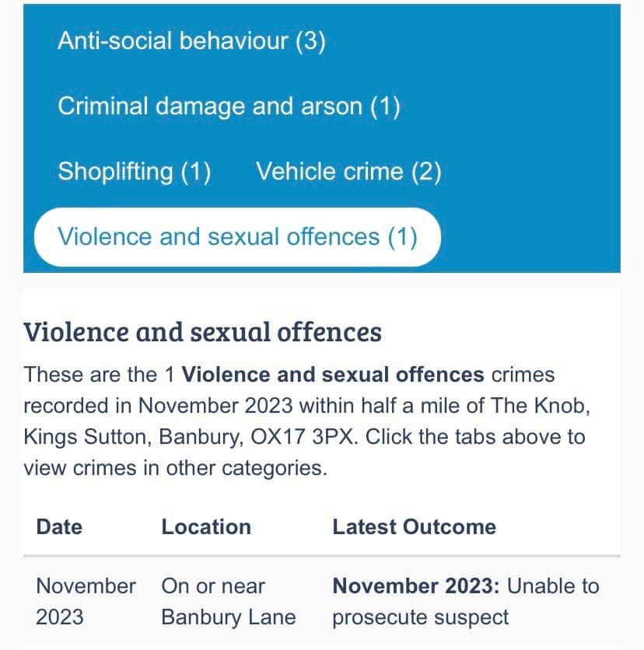Select the Shoplifting (1) tab
The image size is (644, 650).
coord(135,171)
